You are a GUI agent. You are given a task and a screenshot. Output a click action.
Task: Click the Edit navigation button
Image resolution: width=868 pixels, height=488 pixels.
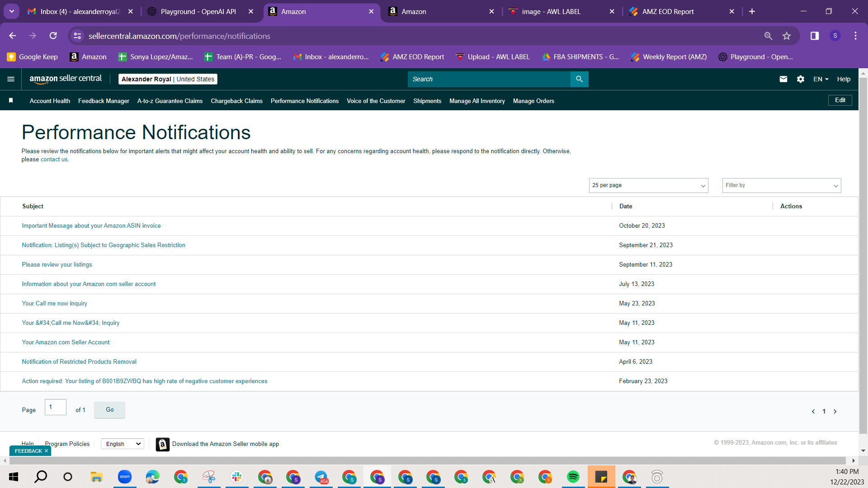tap(840, 100)
